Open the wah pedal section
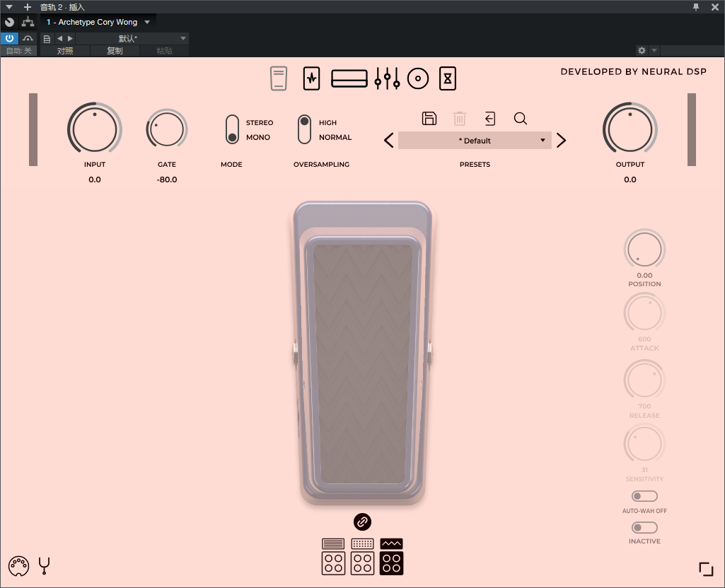 point(279,78)
